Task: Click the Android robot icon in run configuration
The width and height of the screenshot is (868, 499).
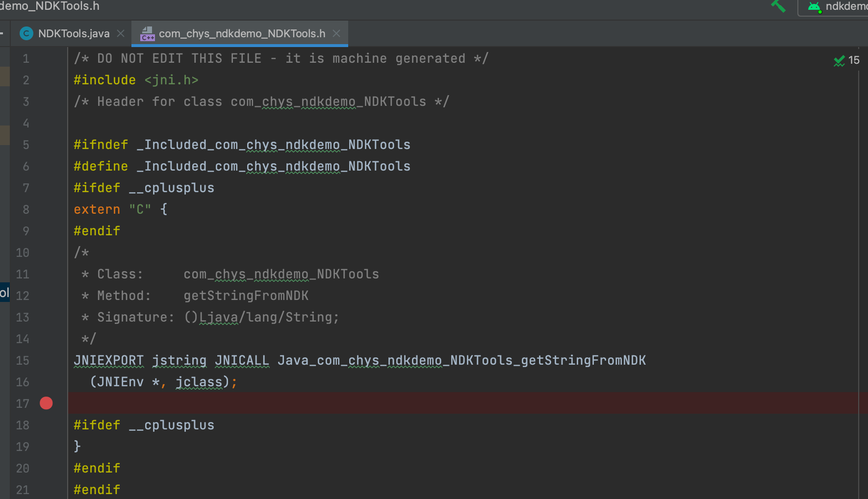Action: click(x=814, y=7)
